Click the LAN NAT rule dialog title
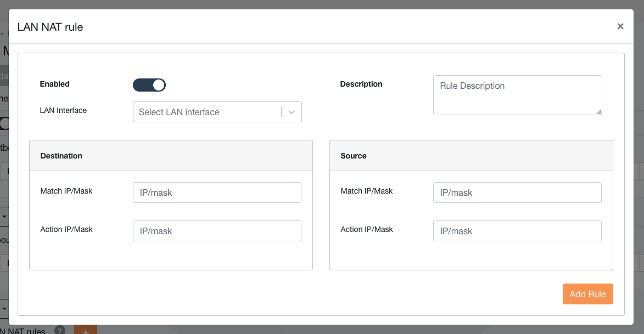Screen dimensions: 644x334 (51, 27)
